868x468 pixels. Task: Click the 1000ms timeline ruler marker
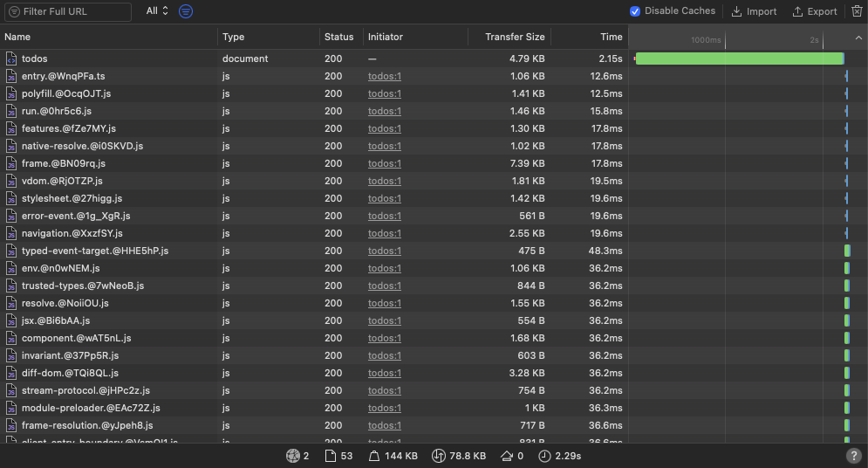706,40
